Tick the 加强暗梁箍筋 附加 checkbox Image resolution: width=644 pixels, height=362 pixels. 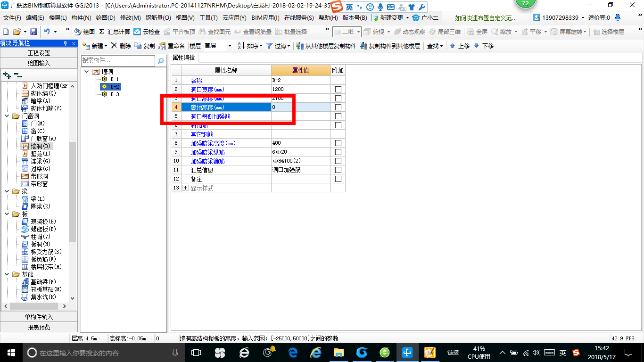point(338,161)
